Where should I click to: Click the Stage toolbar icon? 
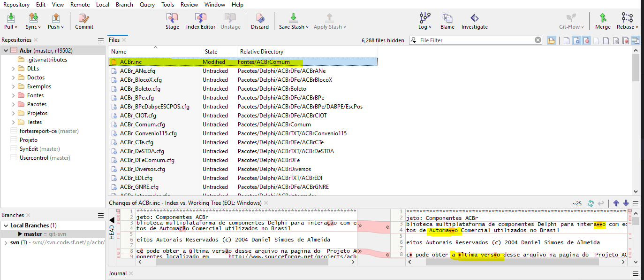click(172, 18)
